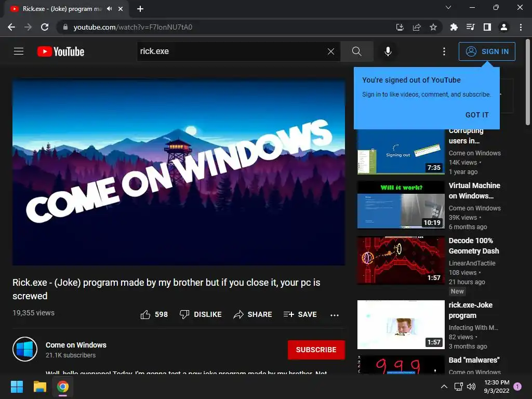Toggle Chrome side panel
Screen dimensions: 532x399
click(487, 27)
